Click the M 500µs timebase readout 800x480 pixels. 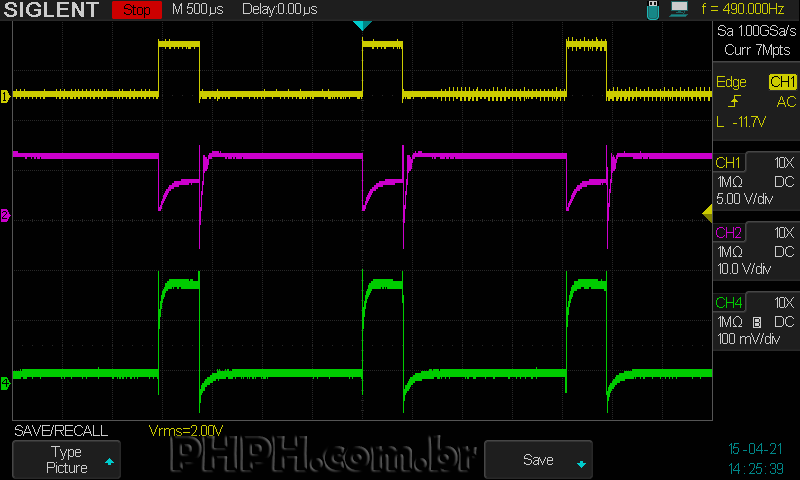197,9
